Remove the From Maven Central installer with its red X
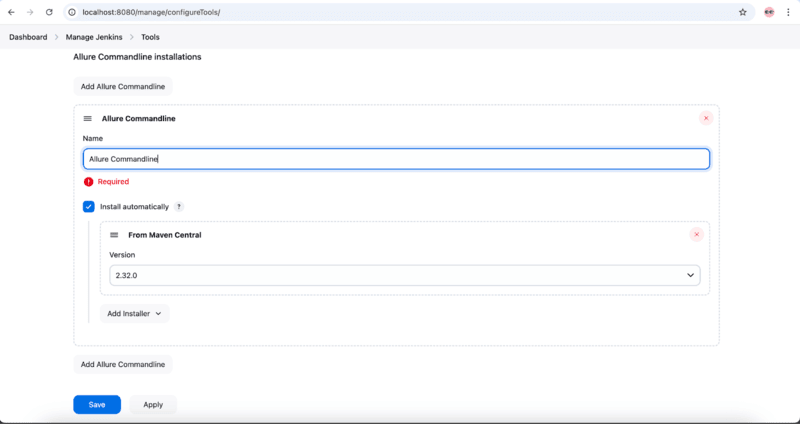 coord(696,235)
